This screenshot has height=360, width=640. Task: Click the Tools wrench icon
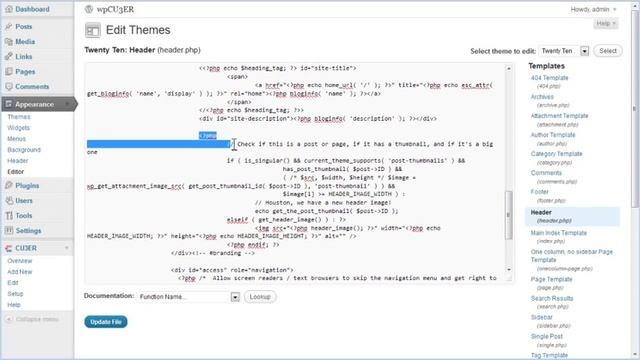[x=9, y=216]
